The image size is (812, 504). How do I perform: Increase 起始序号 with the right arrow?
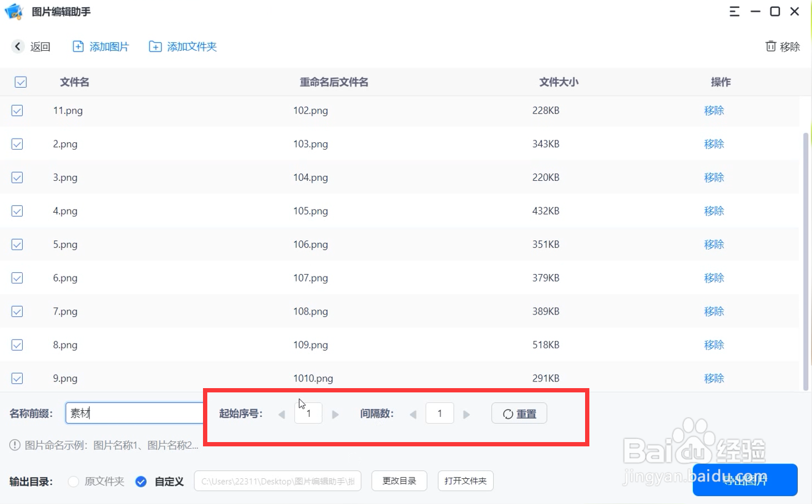point(335,414)
